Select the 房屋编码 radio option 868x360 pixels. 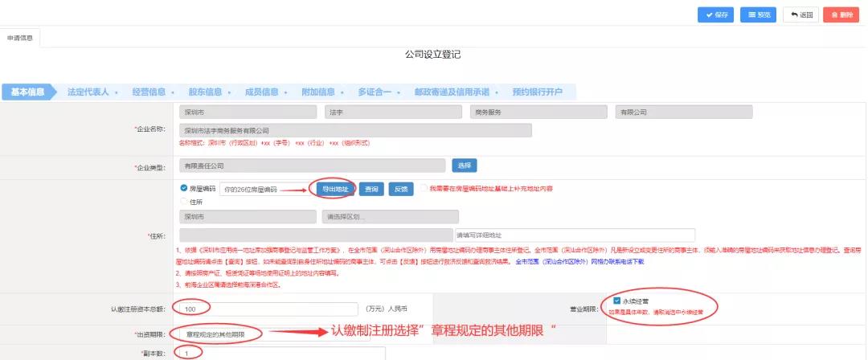tap(184, 189)
